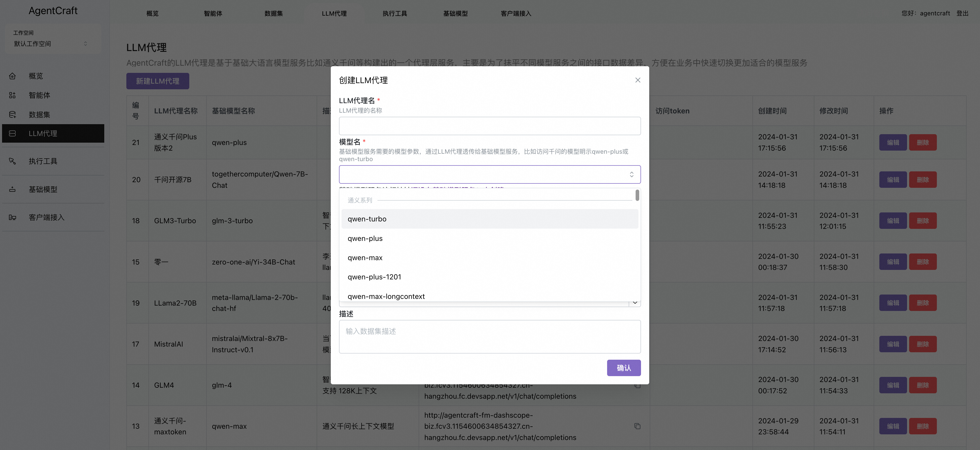Viewport: 980px width, 450px height.
Task: Click 登出 to log out
Action: tap(962, 13)
